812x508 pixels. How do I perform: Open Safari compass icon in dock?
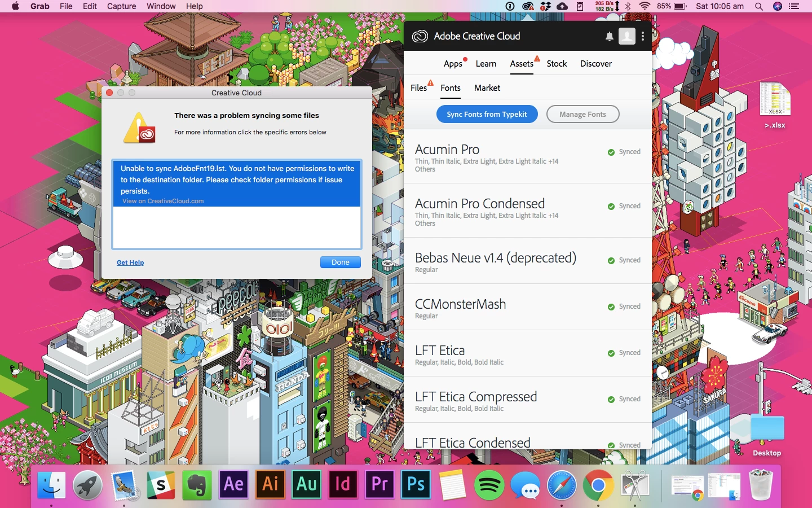coord(562,485)
